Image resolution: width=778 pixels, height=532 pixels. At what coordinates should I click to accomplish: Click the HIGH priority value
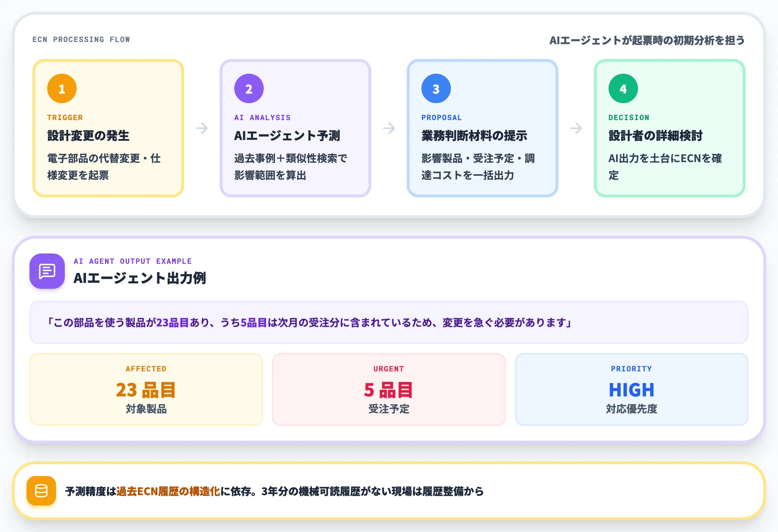pos(631,390)
